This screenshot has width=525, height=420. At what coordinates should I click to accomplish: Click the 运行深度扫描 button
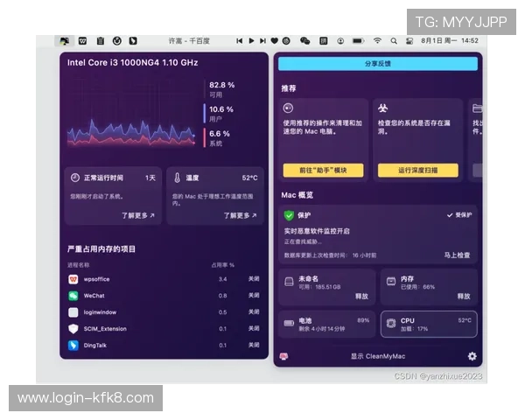[418, 170]
